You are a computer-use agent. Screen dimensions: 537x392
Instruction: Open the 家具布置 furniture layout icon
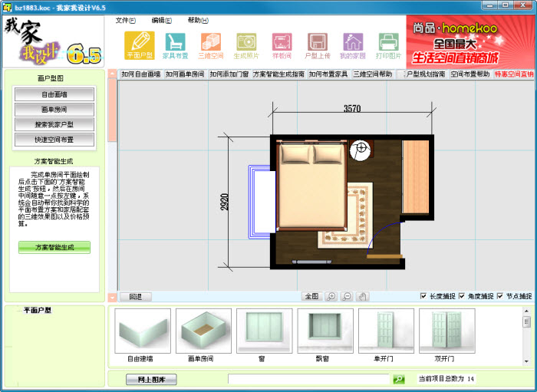point(175,45)
